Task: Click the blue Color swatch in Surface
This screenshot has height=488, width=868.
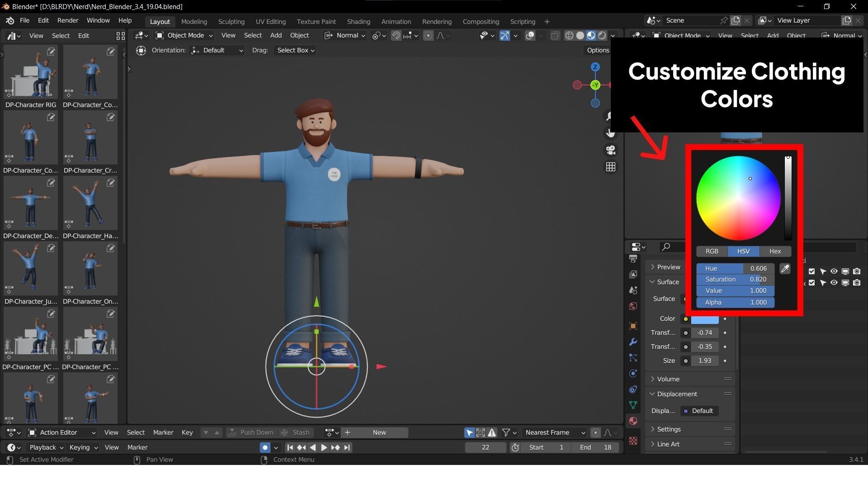Action: point(705,320)
